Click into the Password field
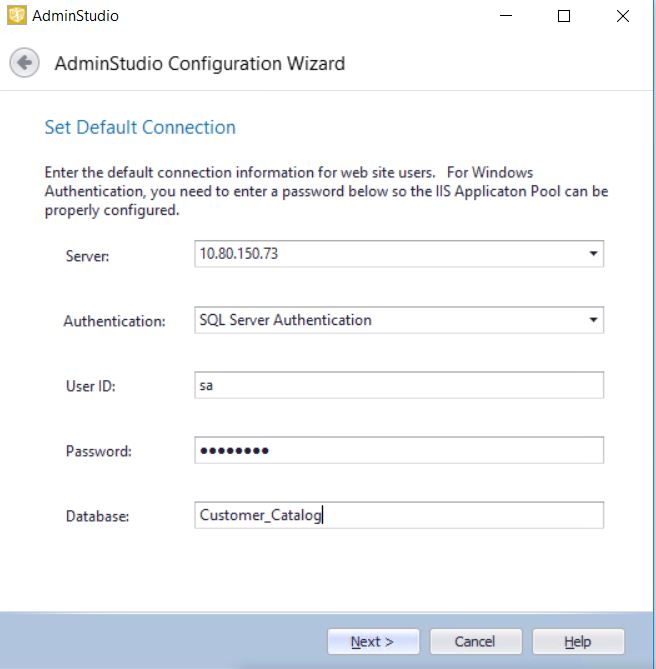 click(399, 450)
